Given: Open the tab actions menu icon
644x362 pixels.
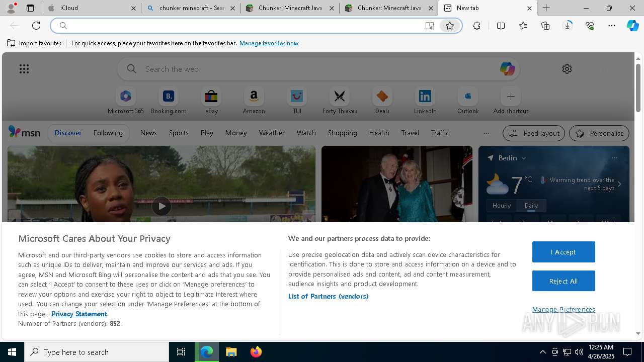Looking at the screenshot, I should click(x=30, y=8).
